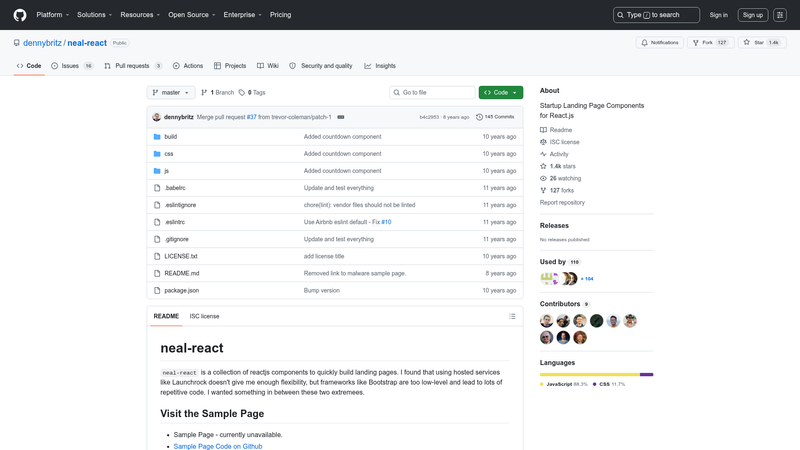Click Report repository link
The width and height of the screenshot is (800, 450).
pos(562,203)
